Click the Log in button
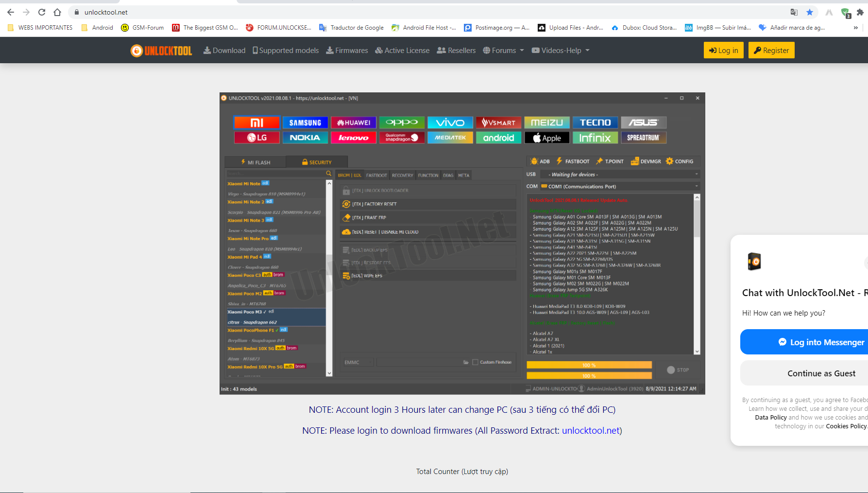Image resolution: width=868 pixels, height=493 pixels. tap(723, 51)
